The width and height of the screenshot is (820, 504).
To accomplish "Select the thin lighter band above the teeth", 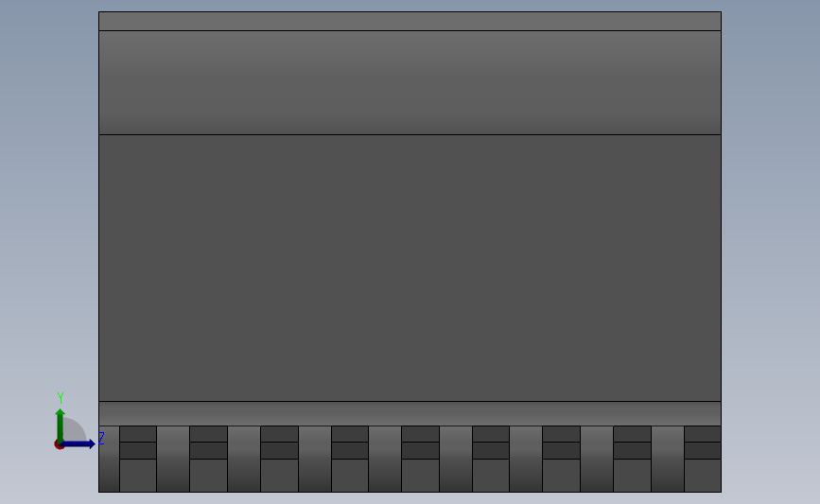I will [x=410, y=413].
